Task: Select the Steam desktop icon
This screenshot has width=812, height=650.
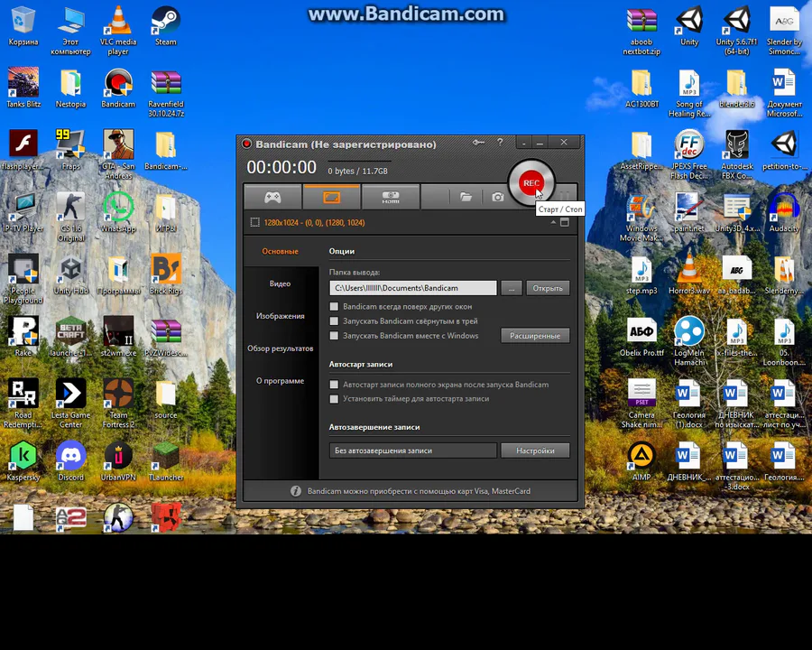Action: [166, 26]
